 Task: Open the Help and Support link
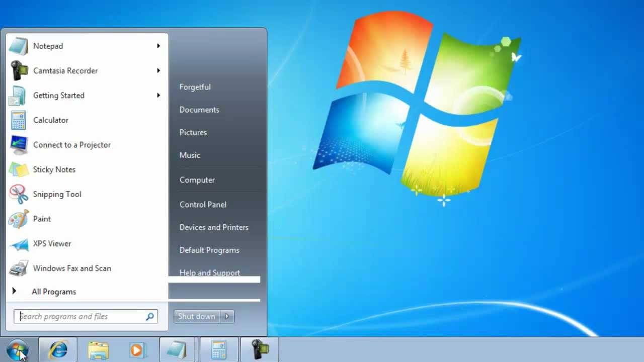tap(210, 272)
